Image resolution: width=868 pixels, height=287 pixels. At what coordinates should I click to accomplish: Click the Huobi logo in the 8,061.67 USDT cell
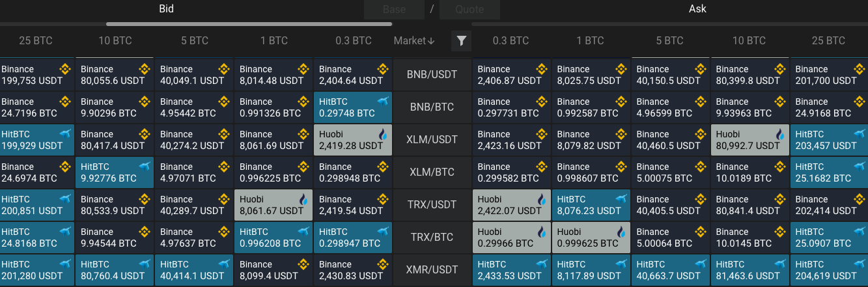pyautogui.click(x=303, y=199)
